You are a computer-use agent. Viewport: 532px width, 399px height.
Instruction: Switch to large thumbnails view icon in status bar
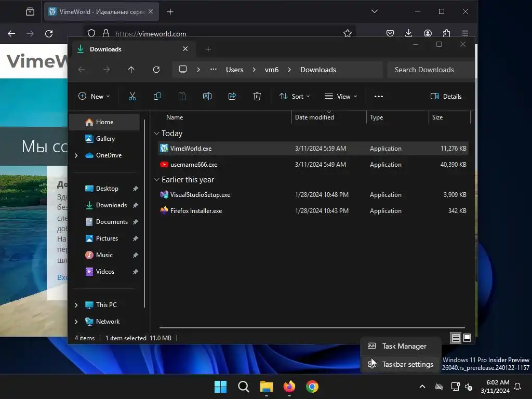(x=467, y=338)
